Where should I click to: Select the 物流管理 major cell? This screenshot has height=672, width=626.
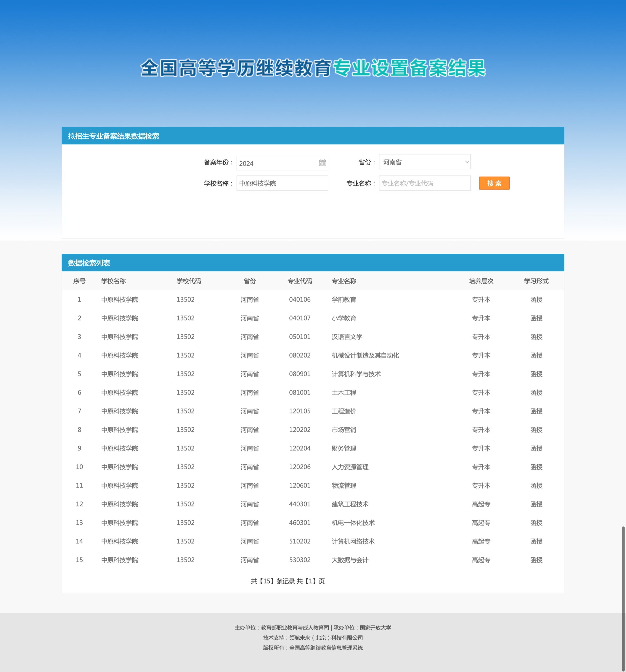click(x=344, y=486)
